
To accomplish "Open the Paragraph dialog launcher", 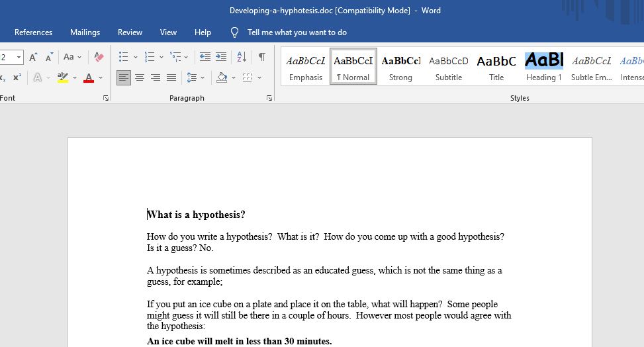I will [x=269, y=98].
